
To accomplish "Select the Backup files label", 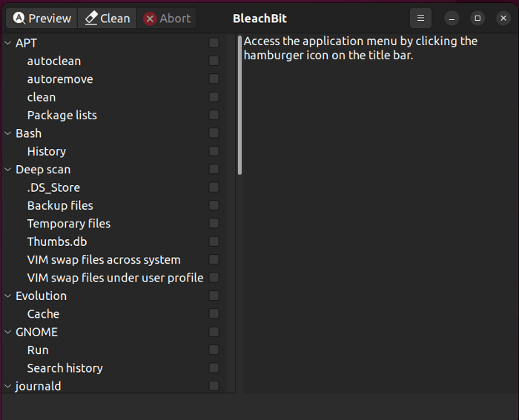I will 60,206.
